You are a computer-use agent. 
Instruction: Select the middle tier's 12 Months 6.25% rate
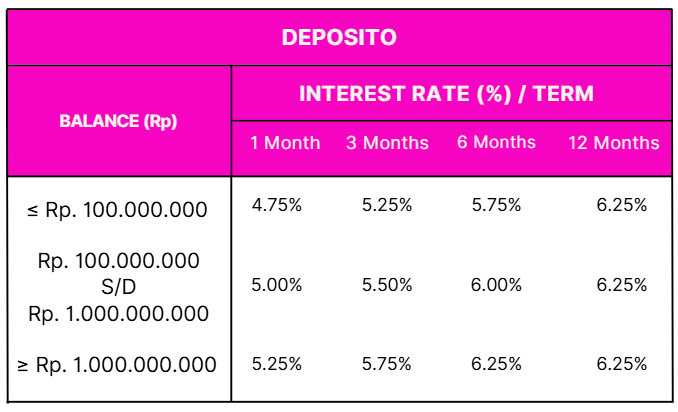click(x=622, y=285)
